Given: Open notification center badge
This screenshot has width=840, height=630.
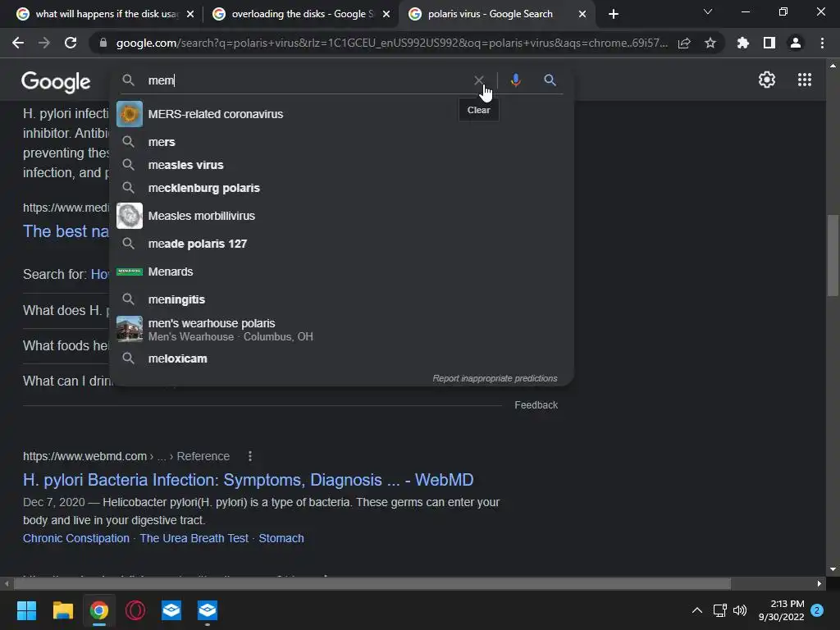Looking at the screenshot, I should click(x=817, y=610).
